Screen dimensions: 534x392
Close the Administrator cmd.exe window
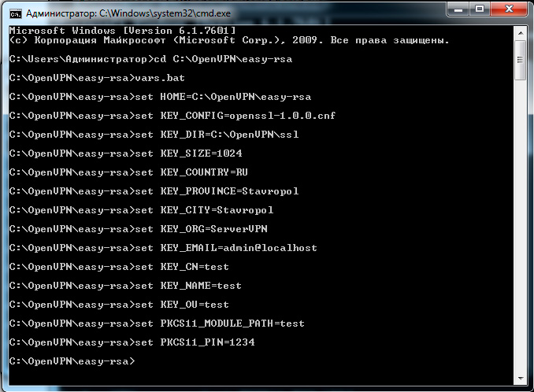(x=509, y=9)
